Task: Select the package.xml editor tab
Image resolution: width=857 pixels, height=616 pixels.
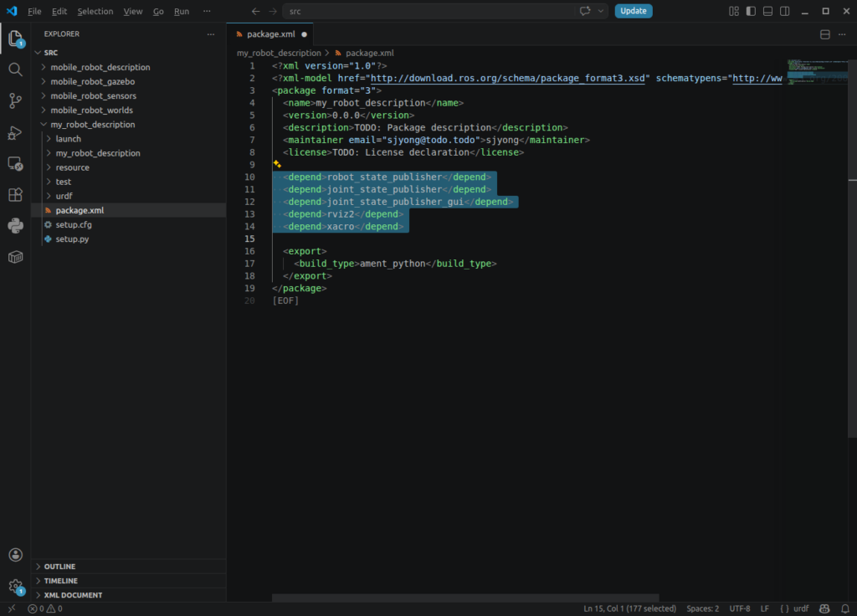Action: click(270, 34)
